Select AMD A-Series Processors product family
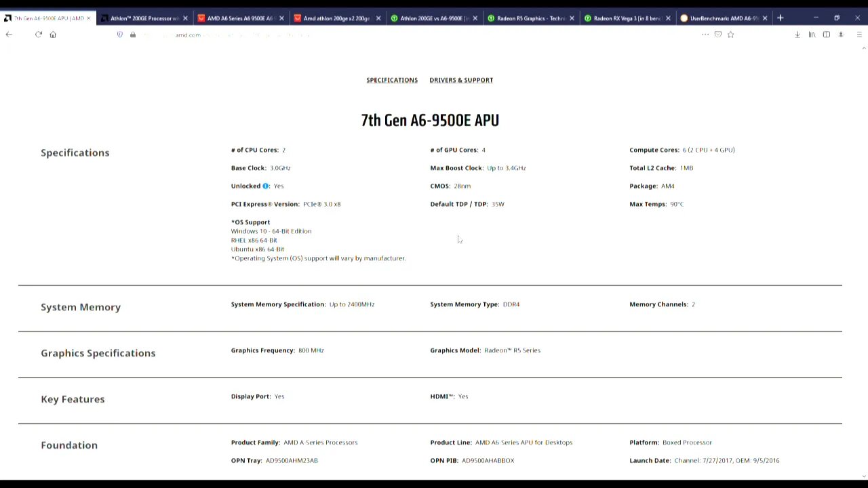Viewport: 868px width, 488px height. click(x=321, y=443)
